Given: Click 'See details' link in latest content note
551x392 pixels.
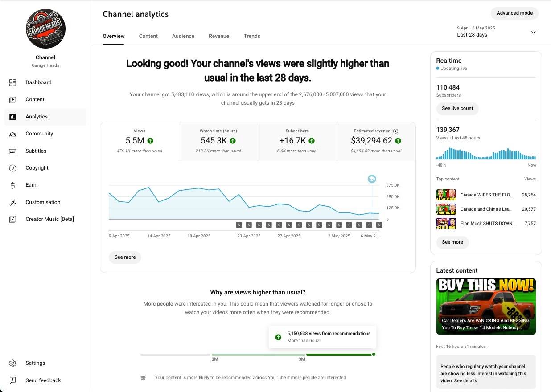Looking at the screenshot, I should (465, 381).
